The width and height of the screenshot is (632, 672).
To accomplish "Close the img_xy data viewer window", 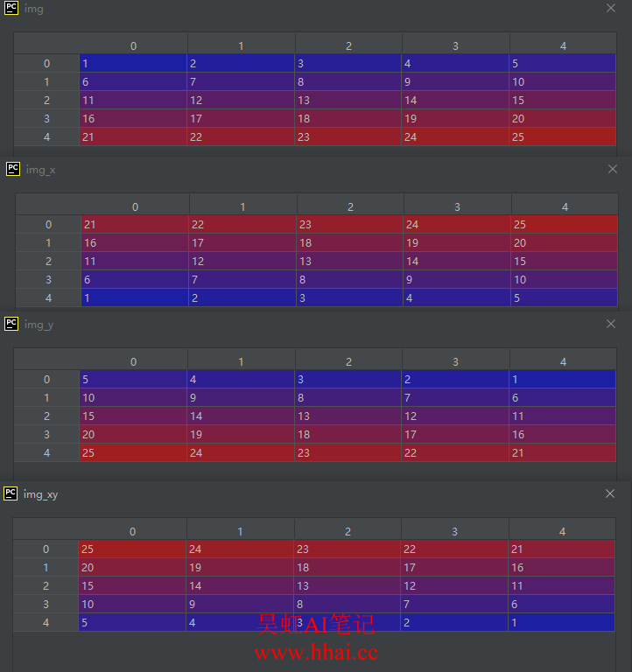I will pos(610,493).
